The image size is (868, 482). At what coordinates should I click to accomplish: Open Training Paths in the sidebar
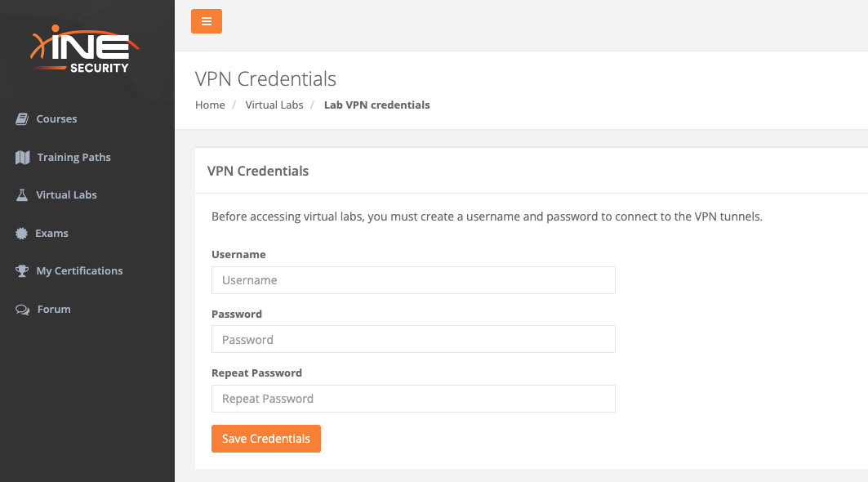(73, 158)
